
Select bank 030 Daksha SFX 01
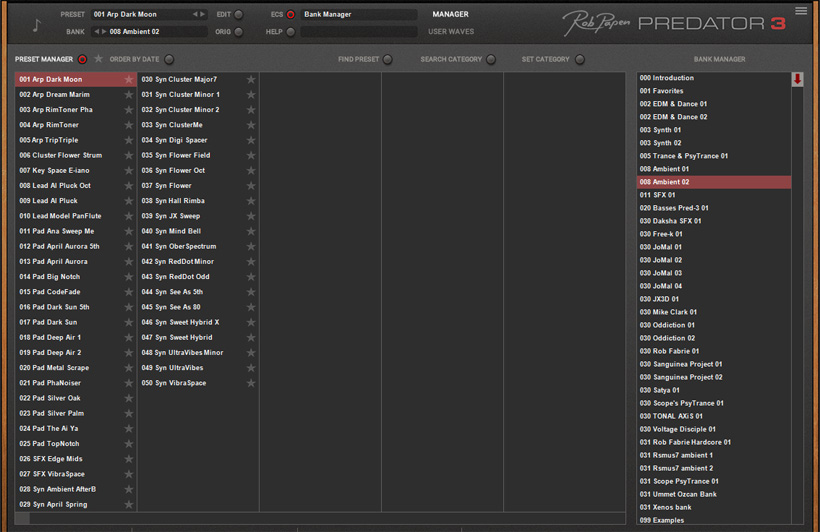[x=714, y=221]
